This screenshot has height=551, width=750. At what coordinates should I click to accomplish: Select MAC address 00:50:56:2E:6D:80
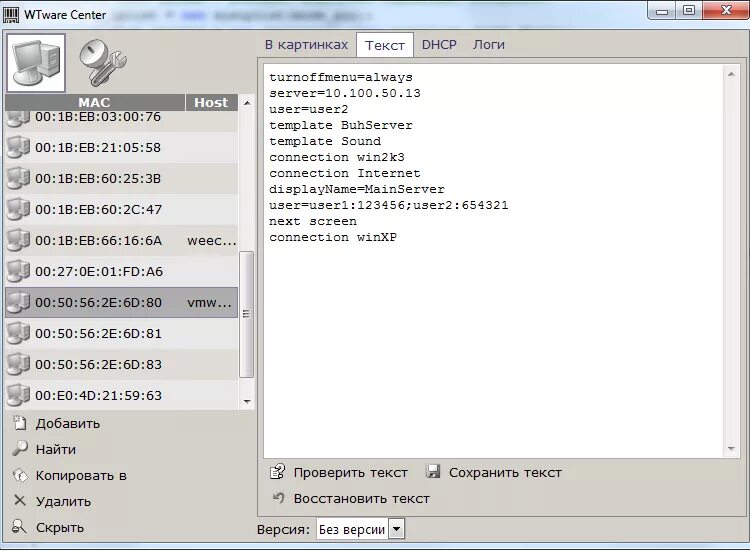click(x=98, y=303)
